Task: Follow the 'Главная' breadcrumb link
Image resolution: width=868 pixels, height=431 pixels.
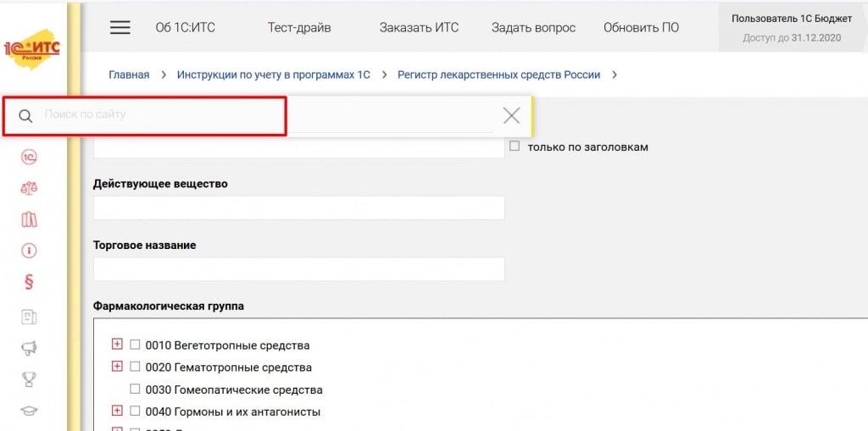Action: pyautogui.click(x=129, y=75)
